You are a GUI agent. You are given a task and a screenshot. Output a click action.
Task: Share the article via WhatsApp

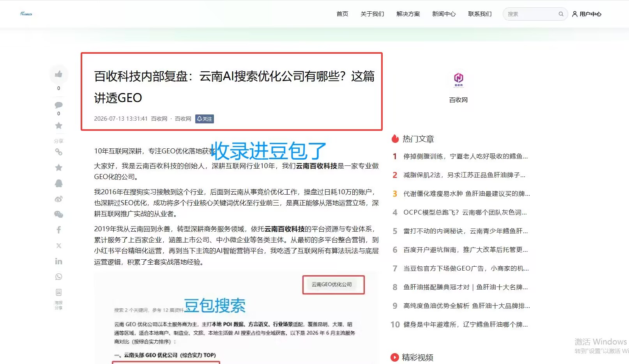tap(58, 277)
